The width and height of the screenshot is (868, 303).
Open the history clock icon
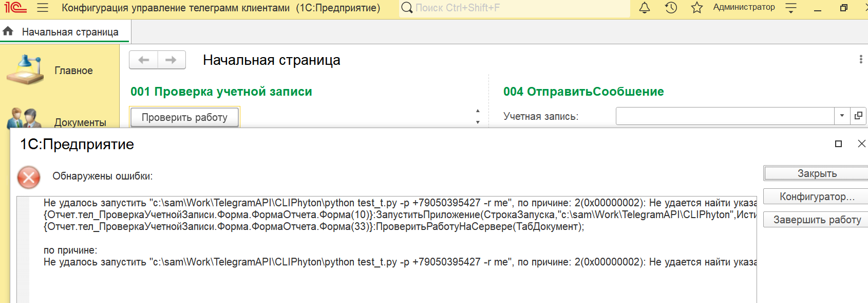click(x=671, y=8)
